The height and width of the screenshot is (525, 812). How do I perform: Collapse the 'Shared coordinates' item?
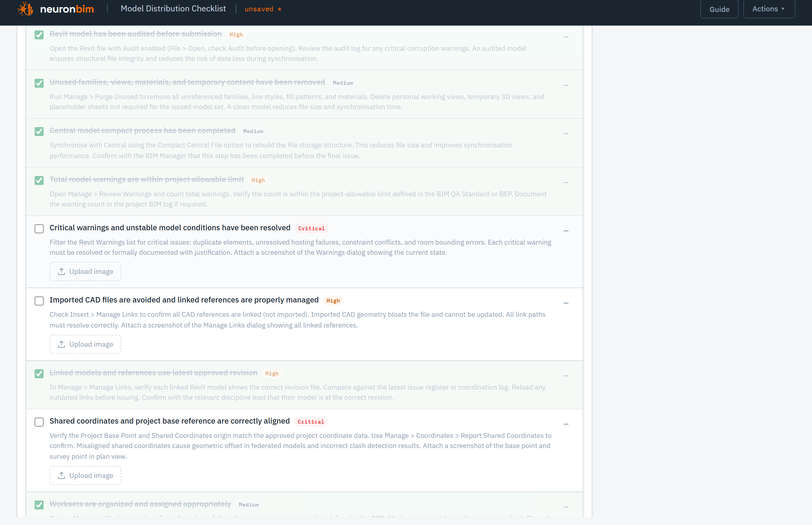point(566,424)
